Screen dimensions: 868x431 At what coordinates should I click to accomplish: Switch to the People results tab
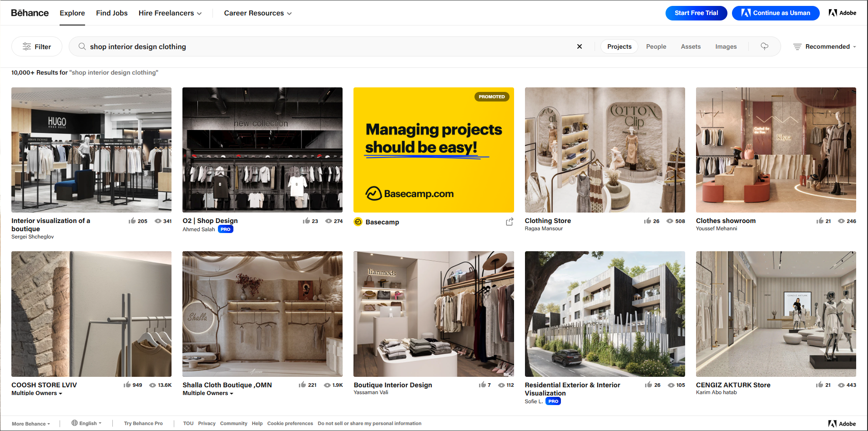point(656,46)
